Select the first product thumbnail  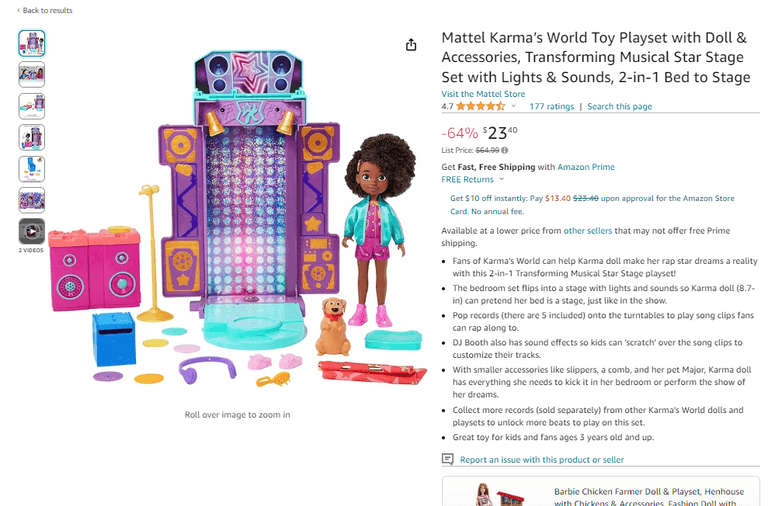pos(32,43)
